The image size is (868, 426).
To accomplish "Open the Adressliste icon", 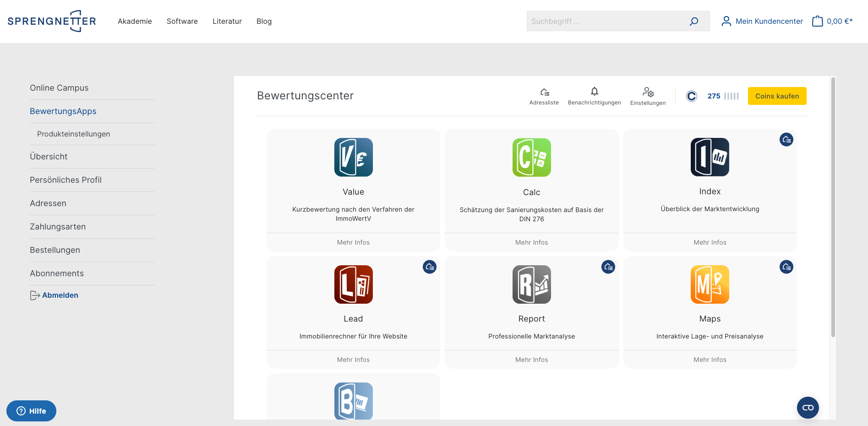I will (x=544, y=92).
